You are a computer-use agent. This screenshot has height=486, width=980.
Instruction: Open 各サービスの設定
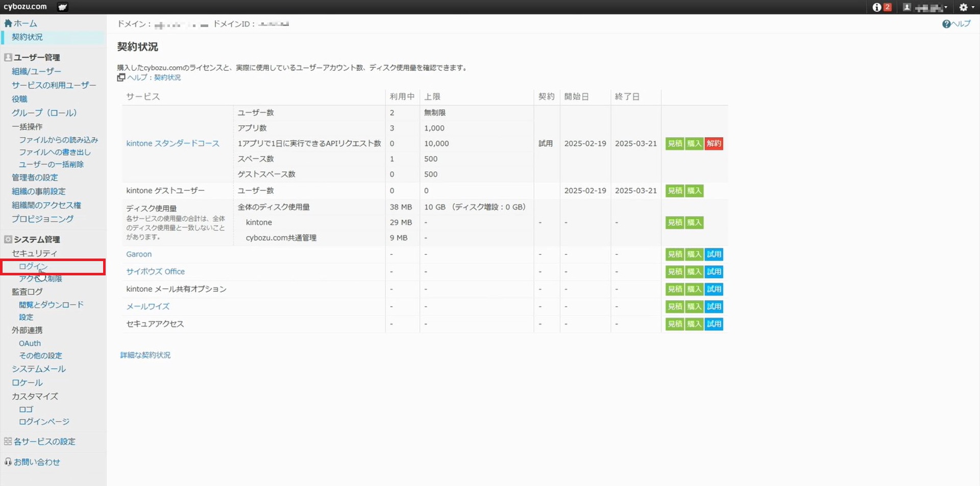(44, 442)
